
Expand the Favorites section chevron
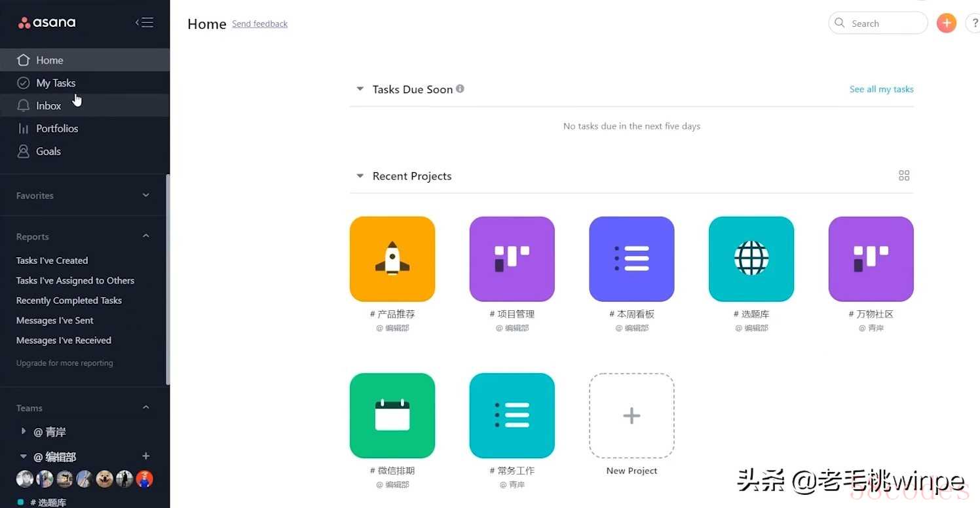146,195
